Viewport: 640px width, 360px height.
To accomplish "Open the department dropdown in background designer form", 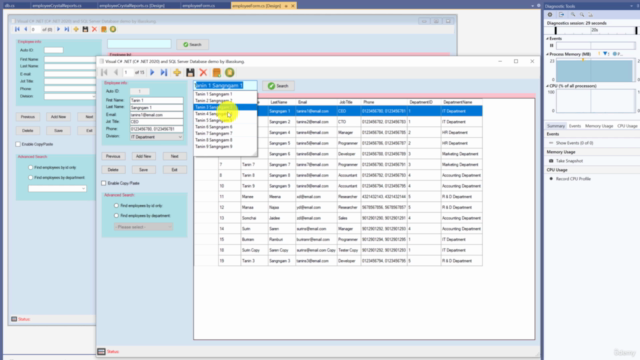I will 57,189.
